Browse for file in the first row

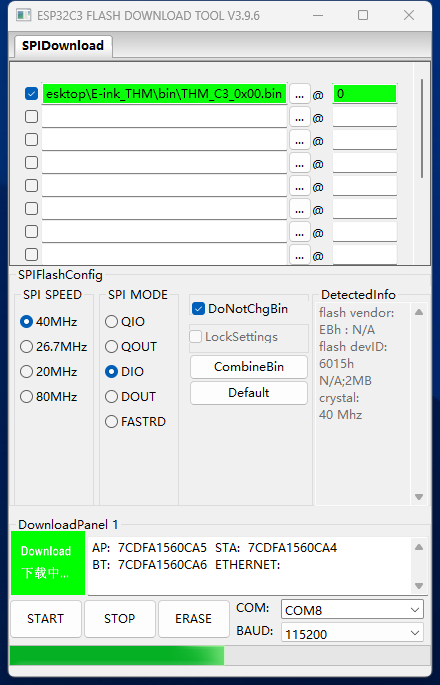(299, 94)
